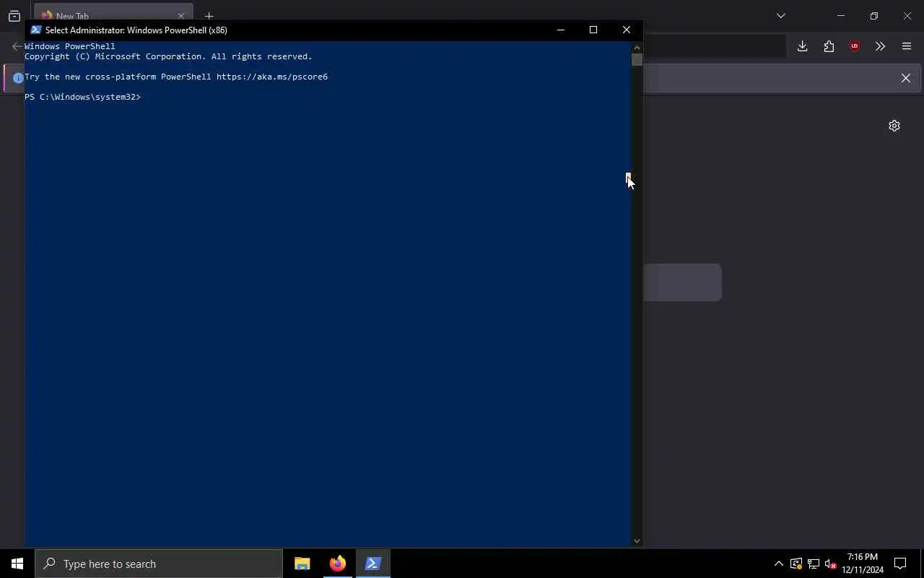This screenshot has width=924, height=578.
Task: Open the Windows notification center icon
Action: [x=900, y=564]
